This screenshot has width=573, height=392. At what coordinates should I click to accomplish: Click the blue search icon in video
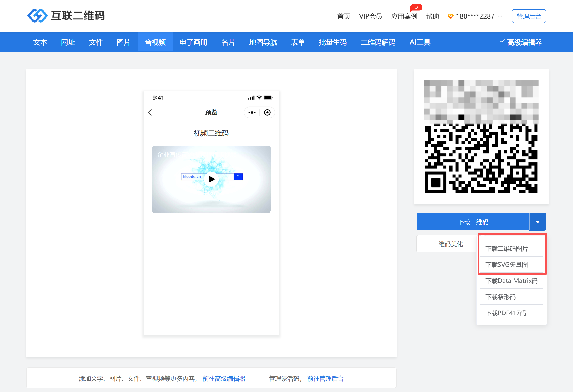238,176
